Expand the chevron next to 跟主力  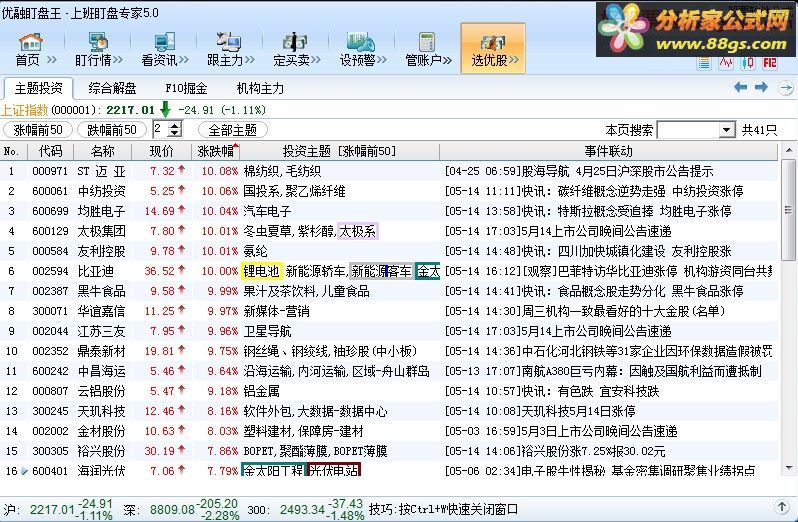coord(249,60)
